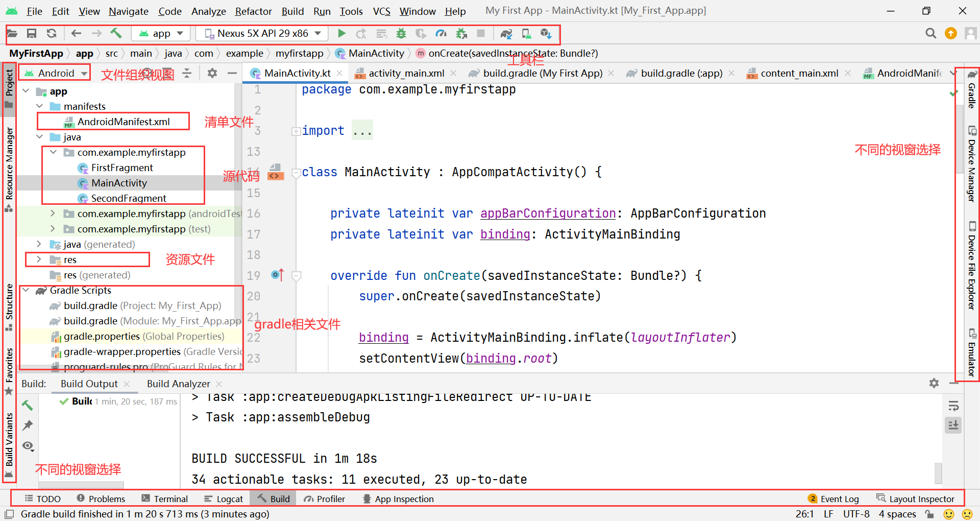Toggle the Project tool window stripe button

pos(9,88)
